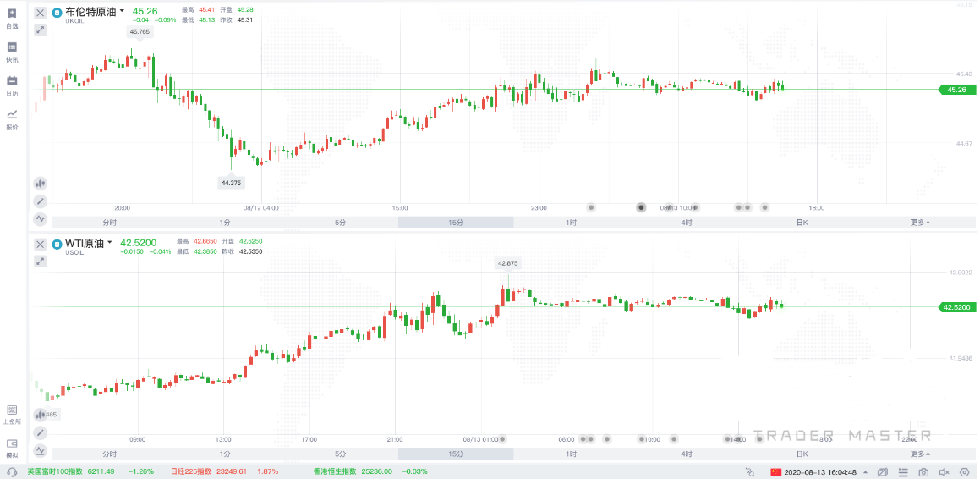Open the 模拟 demo trading wallet
980x479 pixels.
12,448
